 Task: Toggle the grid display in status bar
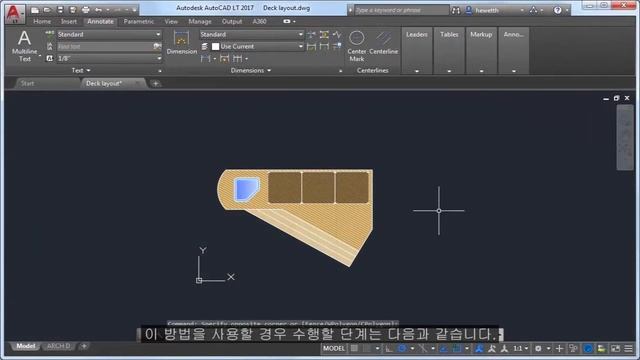pyautogui.click(x=354, y=348)
